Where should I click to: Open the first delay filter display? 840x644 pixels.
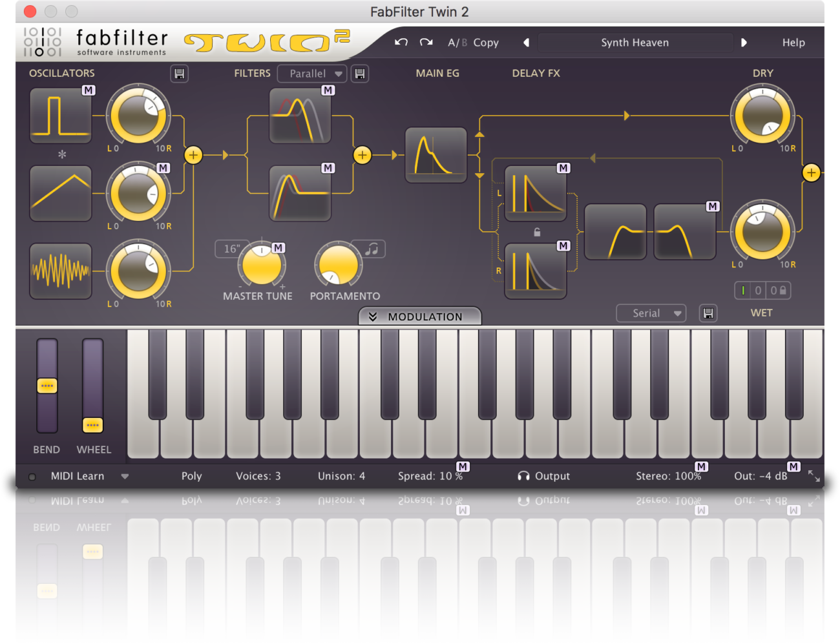click(616, 232)
